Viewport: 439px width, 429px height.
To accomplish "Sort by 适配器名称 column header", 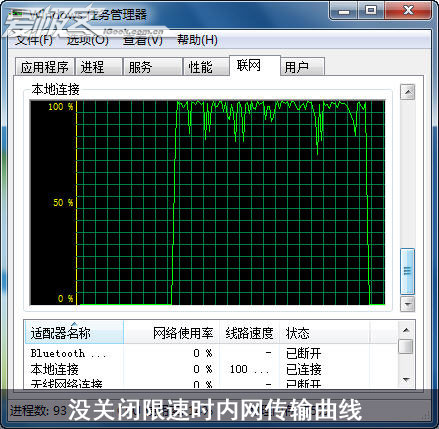I will (x=74, y=332).
